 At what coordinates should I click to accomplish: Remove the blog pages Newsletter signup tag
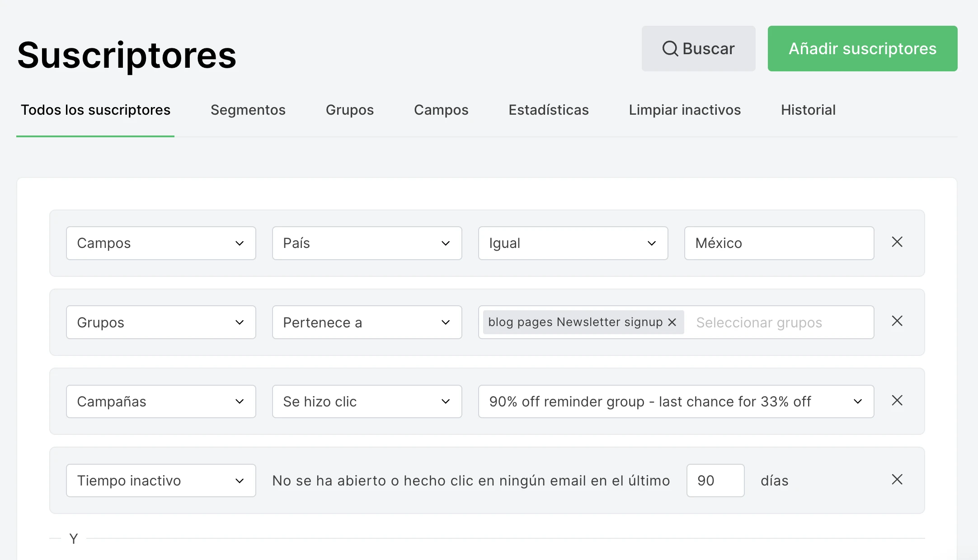(672, 322)
